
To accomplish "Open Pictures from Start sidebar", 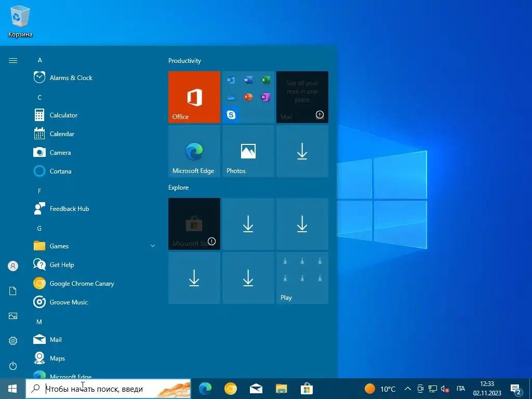I will coord(13,316).
